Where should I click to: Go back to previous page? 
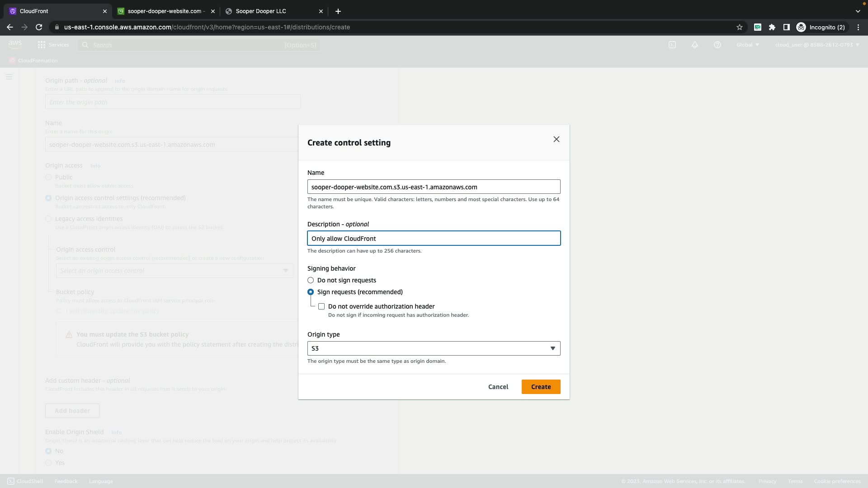tap(10, 27)
